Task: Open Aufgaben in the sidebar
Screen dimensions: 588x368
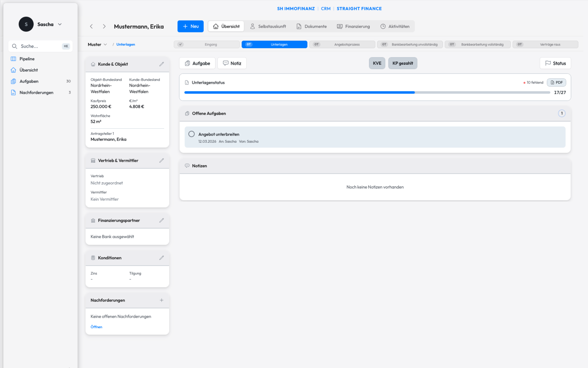Action: [x=29, y=81]
